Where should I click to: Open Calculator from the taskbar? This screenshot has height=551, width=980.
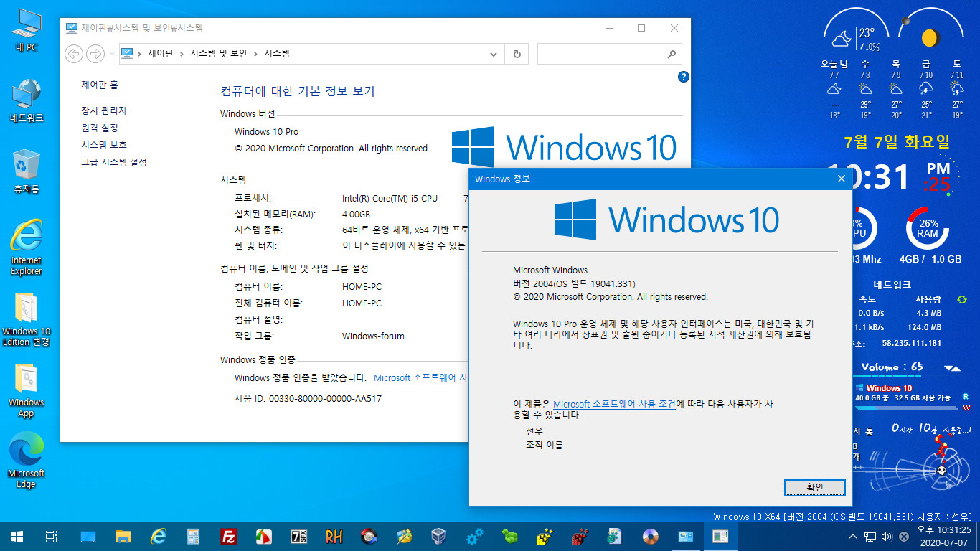click(194, 536)
